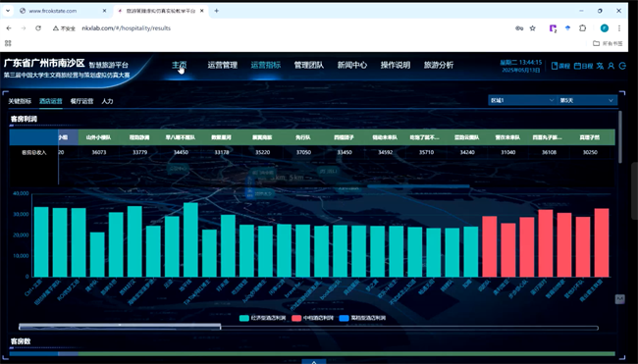Bookmark this page with the star icon
This screenshot has height=364, width=638.
click(x=532, y=28)
